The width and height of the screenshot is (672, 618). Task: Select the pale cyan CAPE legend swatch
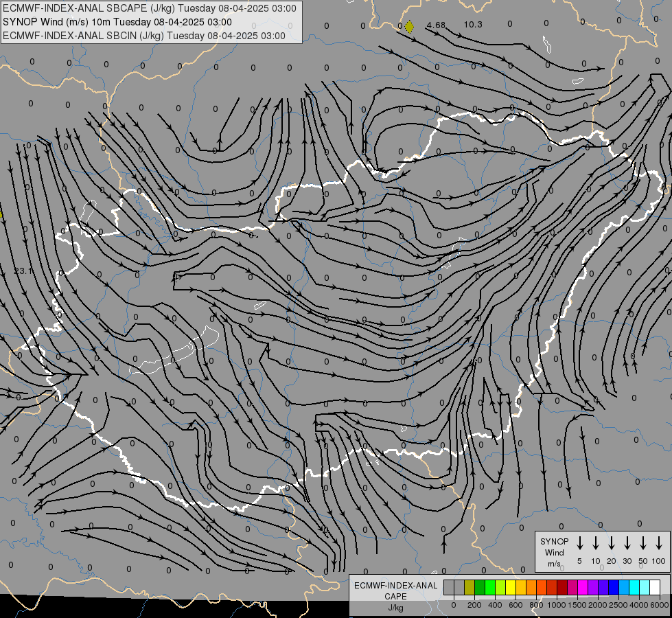(645, 587)
